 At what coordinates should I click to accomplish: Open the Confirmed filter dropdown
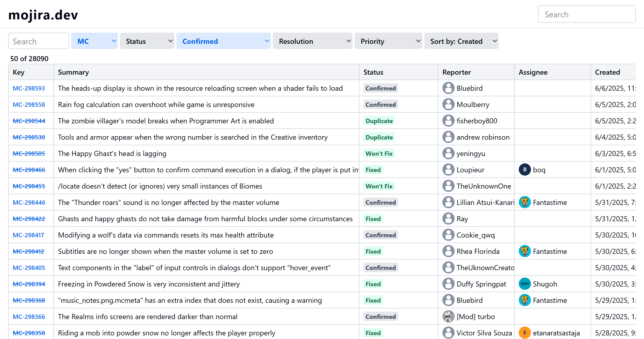(x=223, y=41)
